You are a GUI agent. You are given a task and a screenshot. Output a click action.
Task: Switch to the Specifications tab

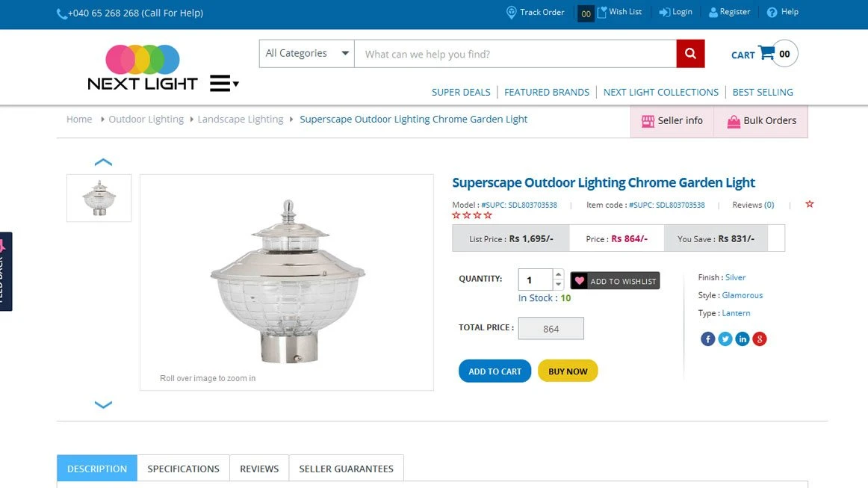click(x=183, y=469)
